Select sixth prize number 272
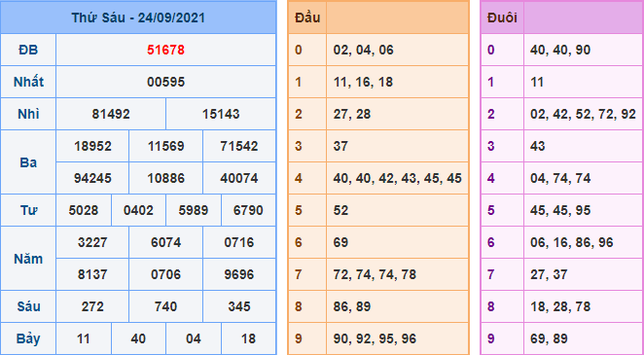 92,306
